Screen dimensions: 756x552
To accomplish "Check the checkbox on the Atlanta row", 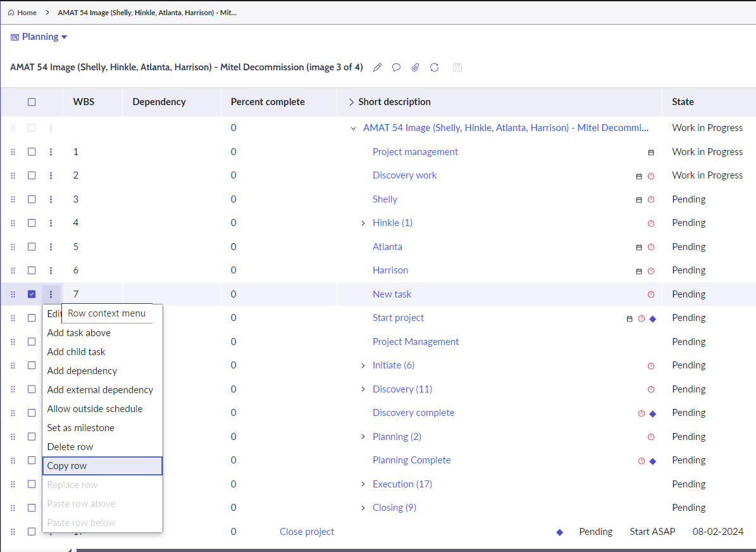I will 32,246.
